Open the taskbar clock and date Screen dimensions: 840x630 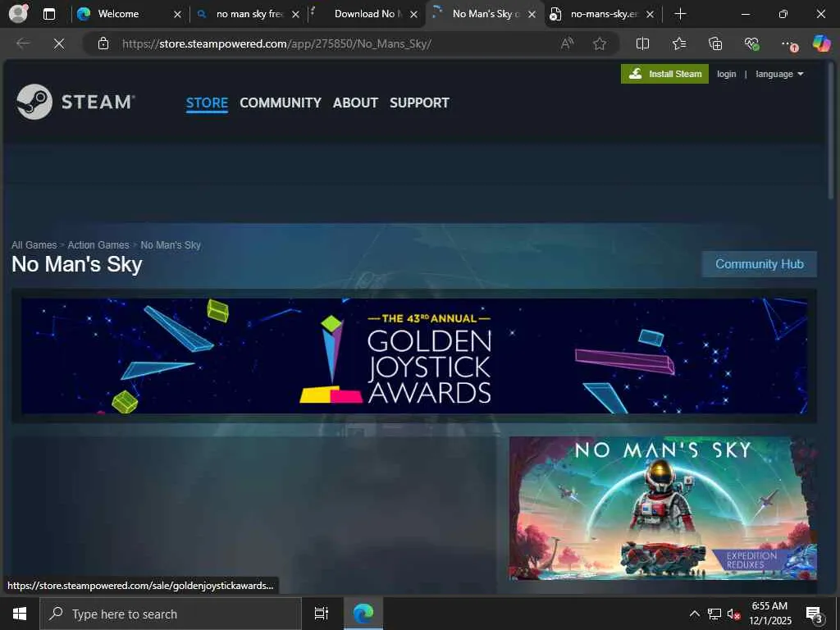coord(769,614)
